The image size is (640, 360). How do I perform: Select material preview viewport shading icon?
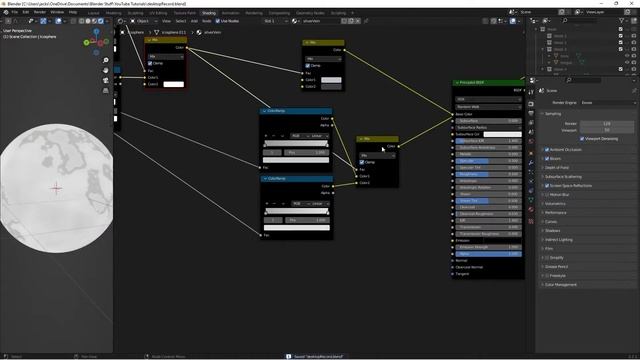point(94,21)
